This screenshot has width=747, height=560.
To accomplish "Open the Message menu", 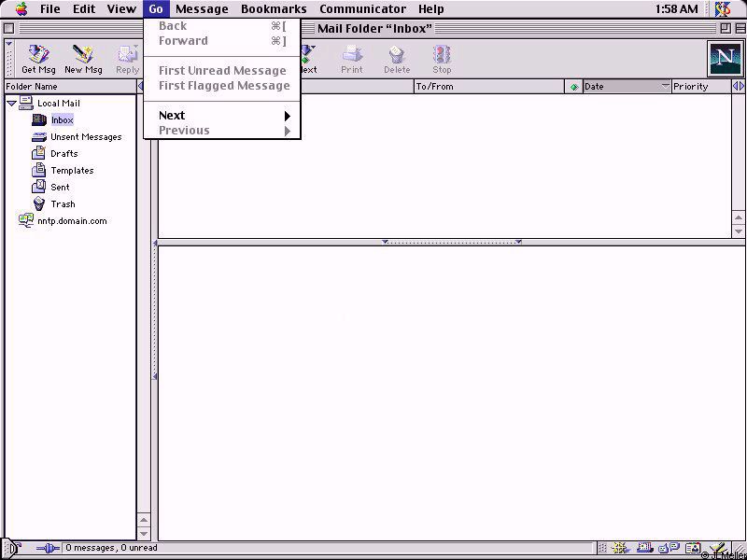I will 202,9.
